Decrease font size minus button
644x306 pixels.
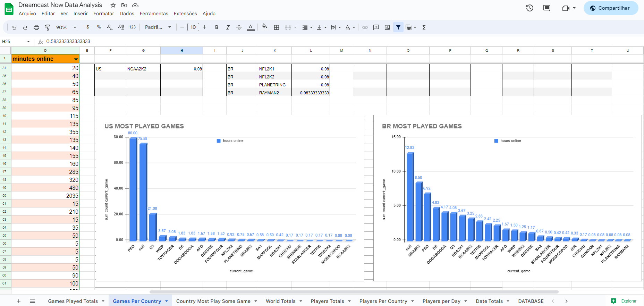(182, 27)
